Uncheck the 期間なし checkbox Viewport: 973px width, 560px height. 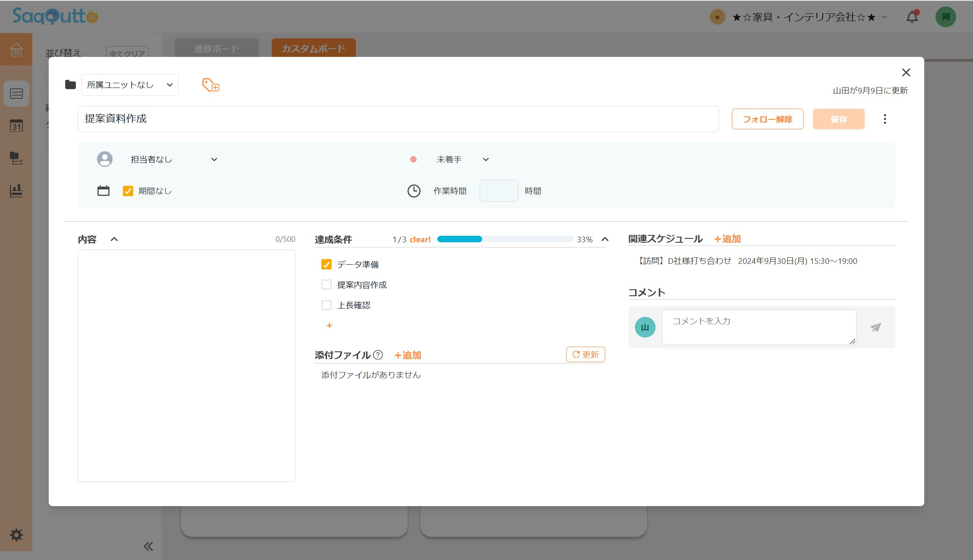[128, 191]
